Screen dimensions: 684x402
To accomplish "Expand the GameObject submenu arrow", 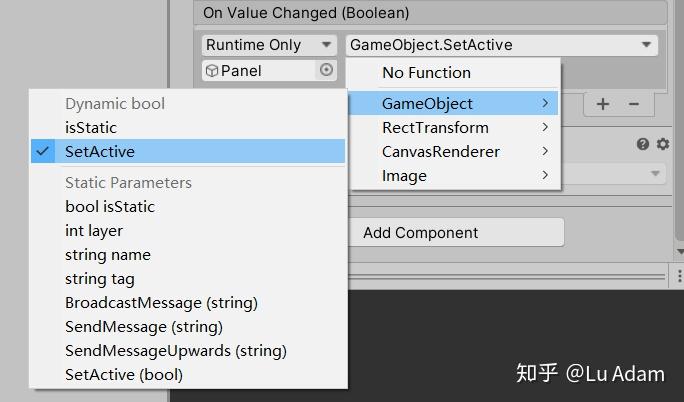I will click(545, 104).
